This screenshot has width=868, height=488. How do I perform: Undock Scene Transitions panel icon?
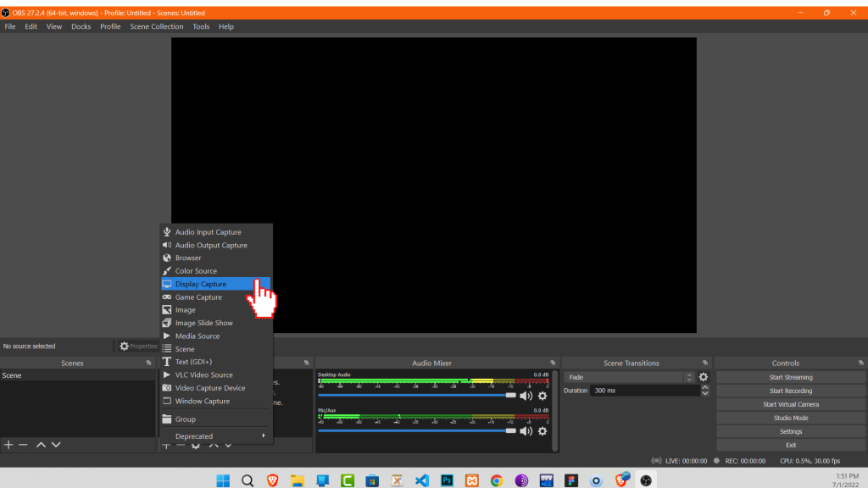704,363
